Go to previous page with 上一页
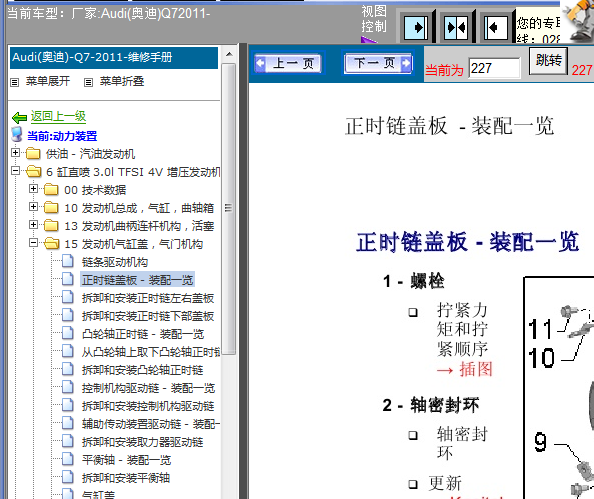This screenshot has height=499, width=594. [x=288, y=63]
